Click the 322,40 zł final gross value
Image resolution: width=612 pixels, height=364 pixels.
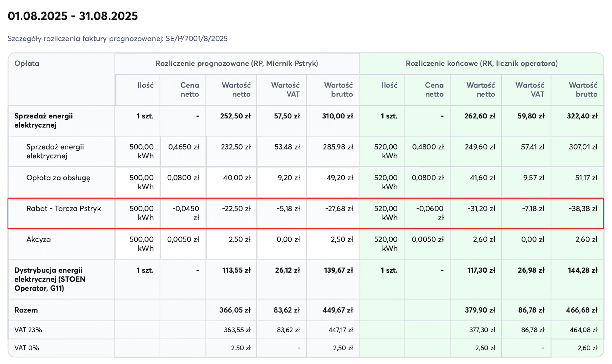click(582, 116)
